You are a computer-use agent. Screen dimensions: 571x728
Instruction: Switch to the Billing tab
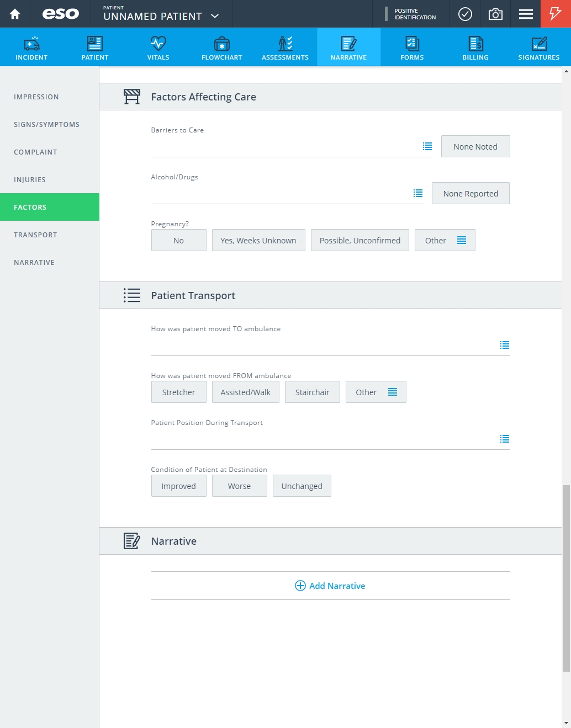[x=475, y=47]
